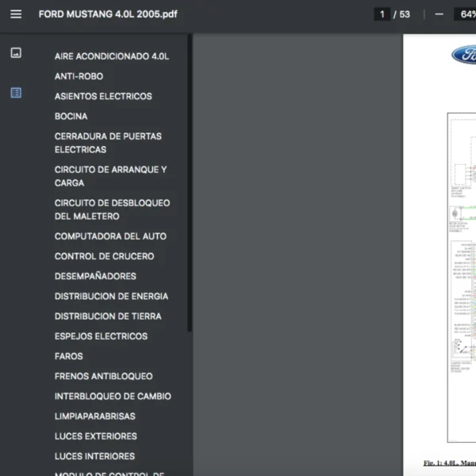The width and height of the screenshot is (476, 476).
Task: Jump to CIRCUITO DE ARRANQUE Y CARGA
Action: (110, 176)
